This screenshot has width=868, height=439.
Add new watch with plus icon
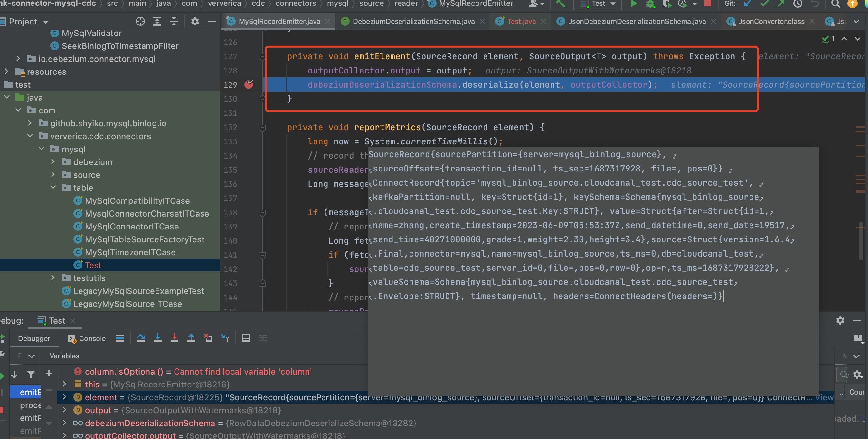tap(49, 373)
